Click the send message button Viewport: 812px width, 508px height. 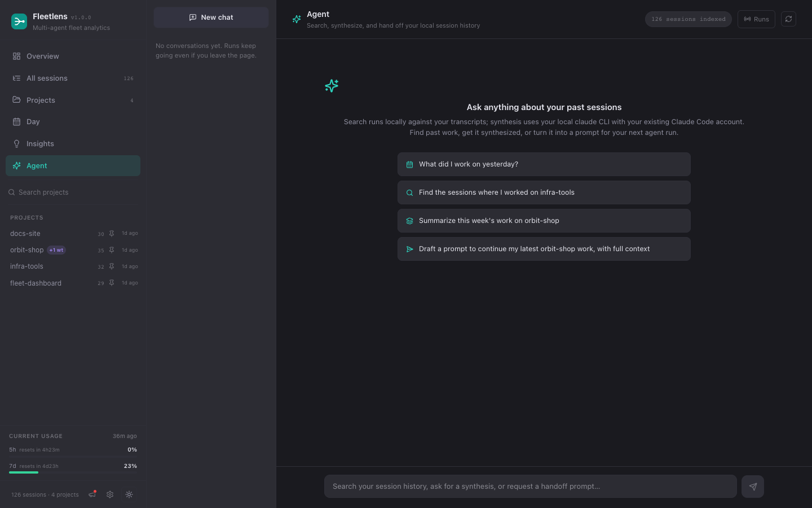coord(753,487)
